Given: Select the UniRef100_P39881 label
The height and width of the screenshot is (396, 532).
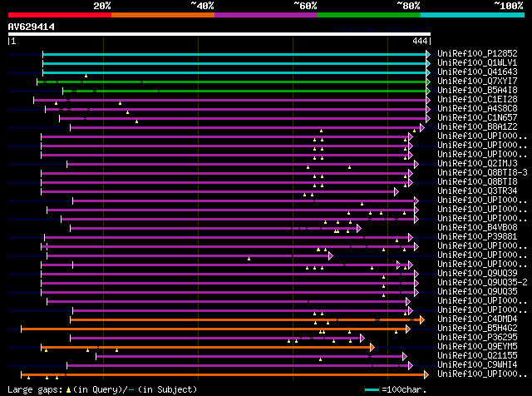Looking at the screenshot, I should [x=477, y=237].
